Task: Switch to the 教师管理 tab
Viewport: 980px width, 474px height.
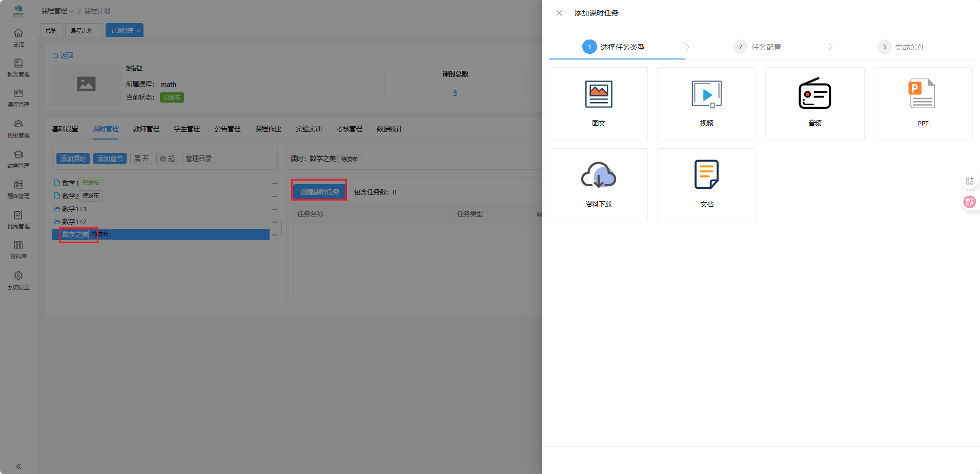Action: click(146, 129)
